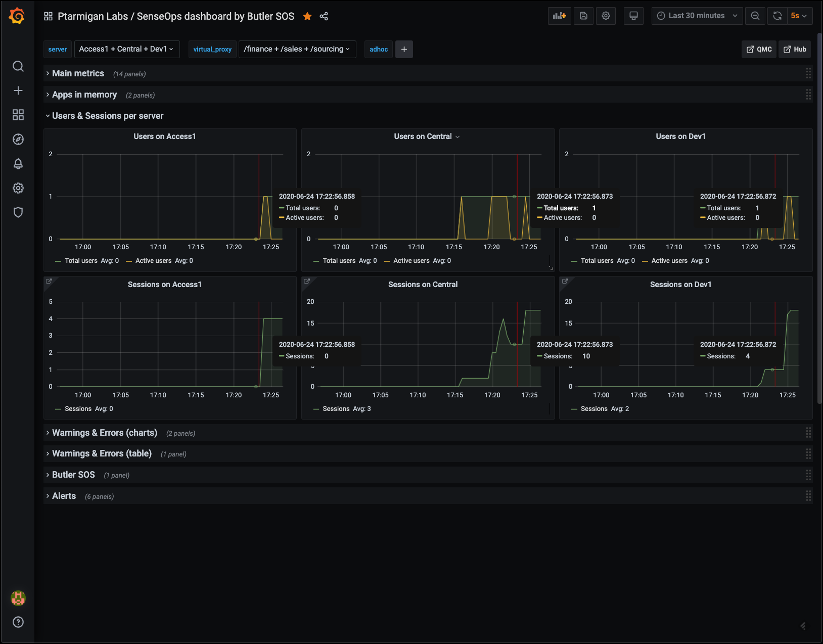Open the dashboard search magnifier icon

[18, 66]
